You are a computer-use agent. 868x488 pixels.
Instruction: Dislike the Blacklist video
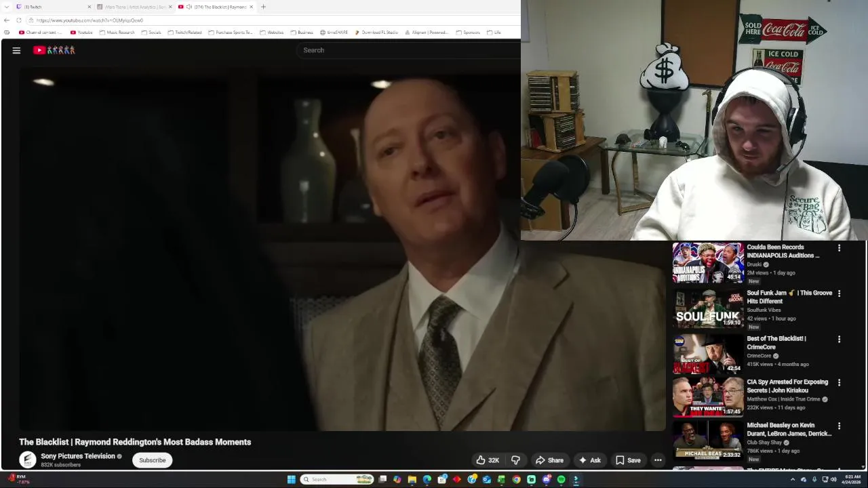click(x=515, y=460)
